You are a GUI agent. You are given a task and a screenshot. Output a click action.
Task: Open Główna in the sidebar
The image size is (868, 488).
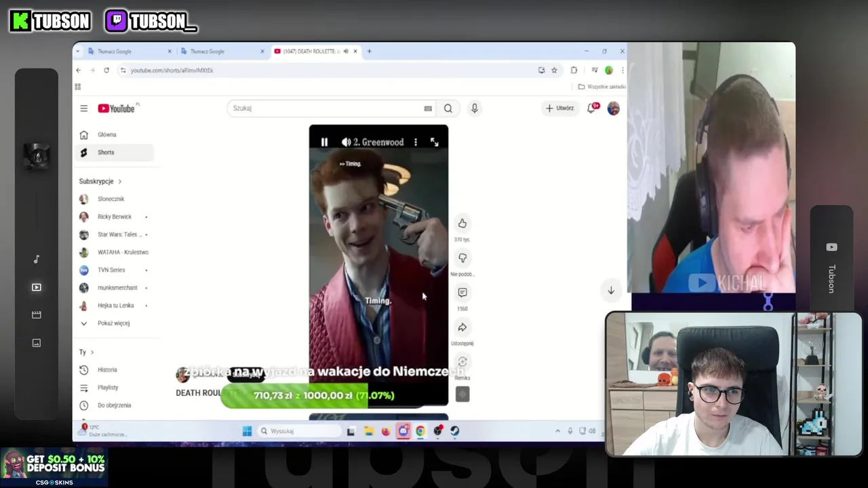116,135
